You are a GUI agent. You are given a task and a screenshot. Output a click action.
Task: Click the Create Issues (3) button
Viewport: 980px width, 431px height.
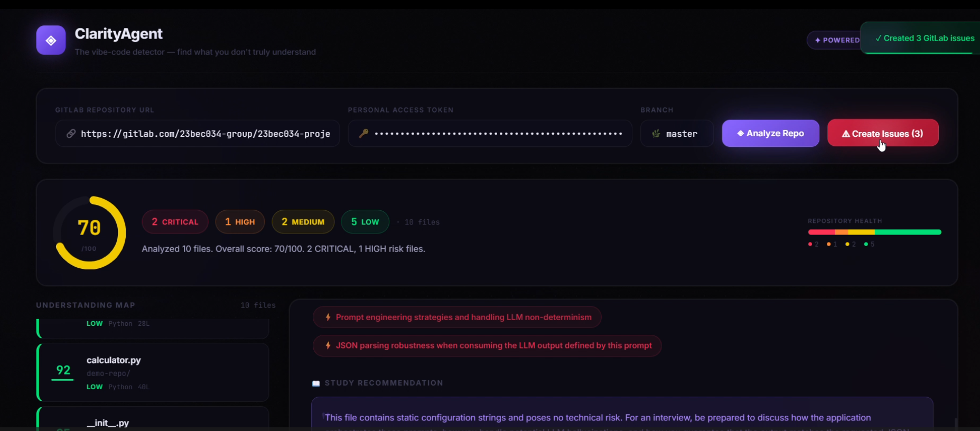883,133
